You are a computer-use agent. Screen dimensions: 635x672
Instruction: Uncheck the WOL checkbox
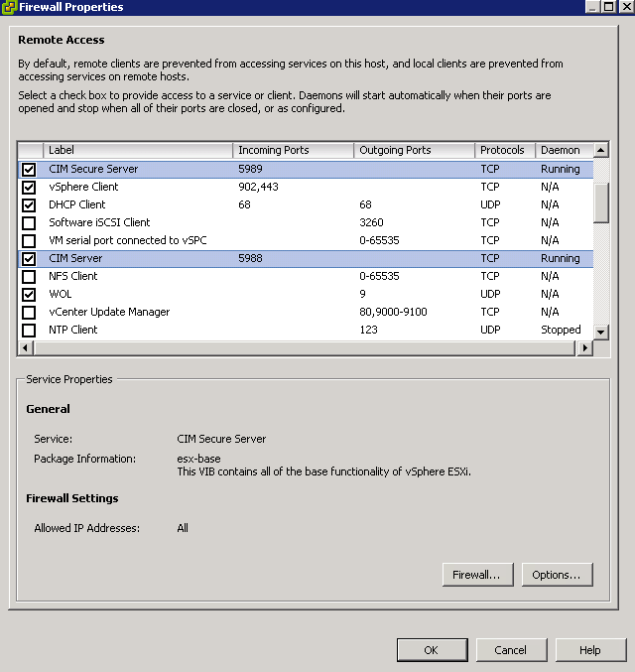pyautogui.click(x=29, y=295)
